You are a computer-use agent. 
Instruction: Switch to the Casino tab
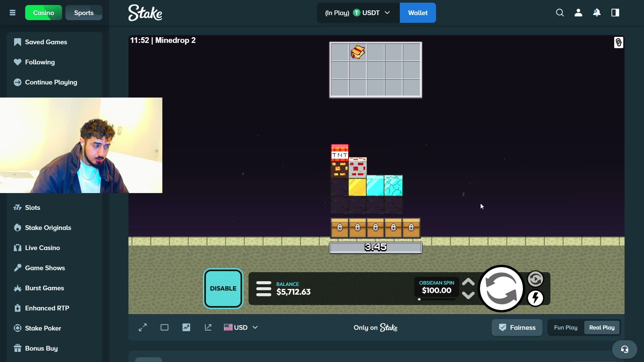(x=44, y=13)
